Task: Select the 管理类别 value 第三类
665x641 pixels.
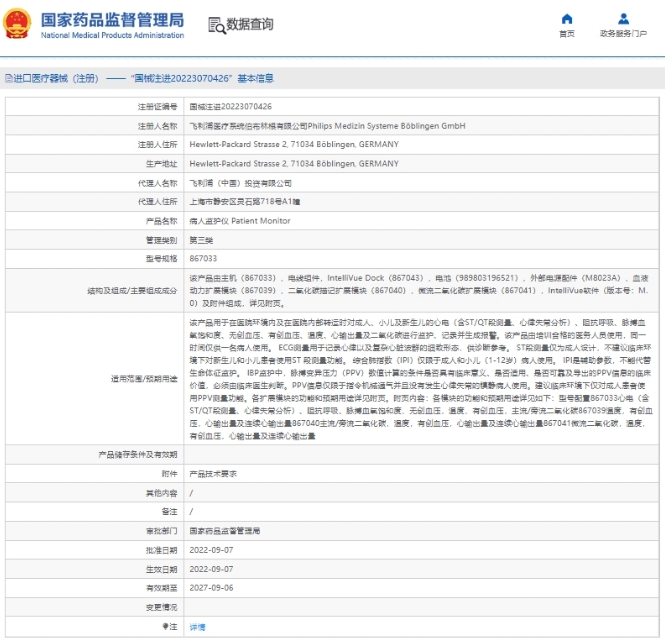Action: click(x=203, y=240)
